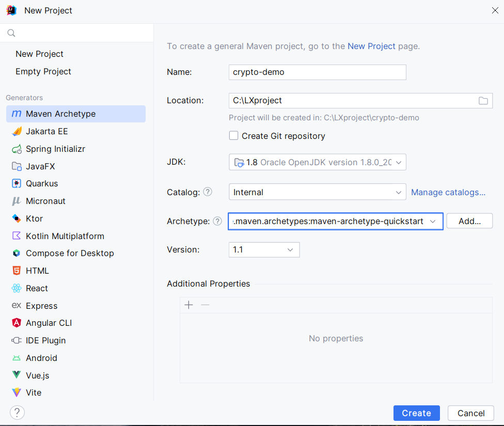Select the Jakarta EE generator label
Screen dimensions: 504x426
pyautogui.click(x=47, y=132)
